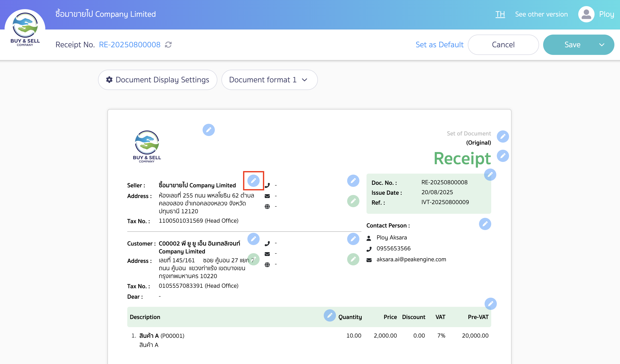
Task: Edit the Receipt title with pencil icon
Action: (503, 156)
